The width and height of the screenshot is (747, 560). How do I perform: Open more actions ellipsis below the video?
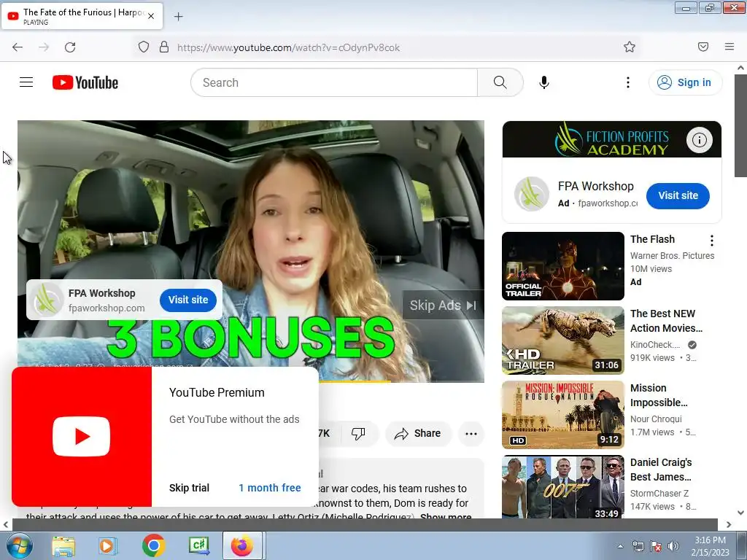471,433
